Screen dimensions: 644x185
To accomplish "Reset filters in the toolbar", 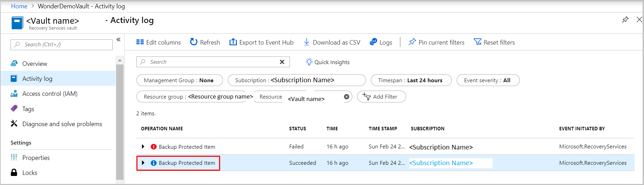I will (x=494, y=42).
